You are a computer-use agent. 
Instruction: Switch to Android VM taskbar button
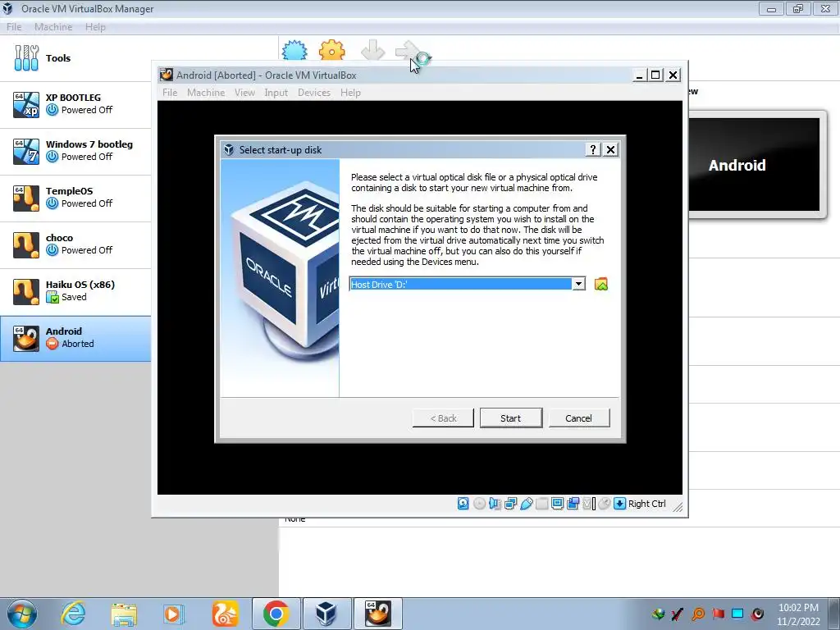click(x=377, y=614)
